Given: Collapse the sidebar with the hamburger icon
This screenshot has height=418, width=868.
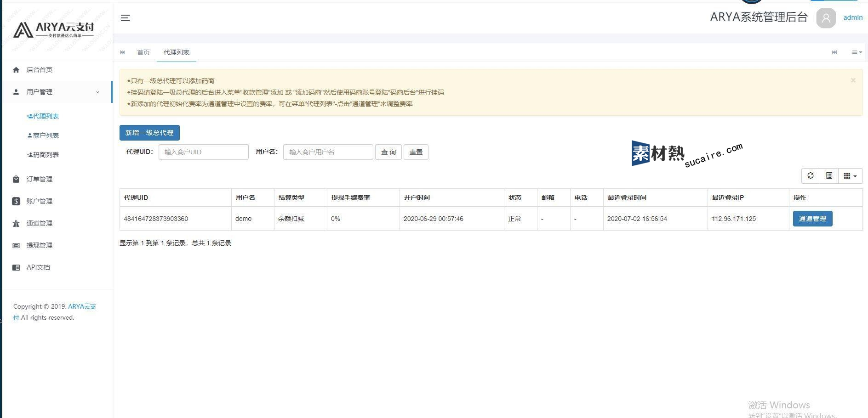Looking at the screenshot, I should [x=126, y=18].
